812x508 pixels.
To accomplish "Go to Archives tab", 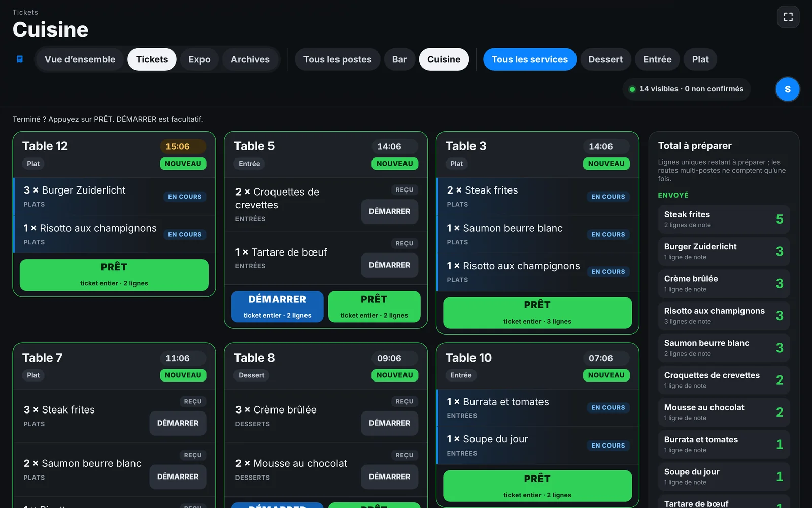I will pos(250,59).
